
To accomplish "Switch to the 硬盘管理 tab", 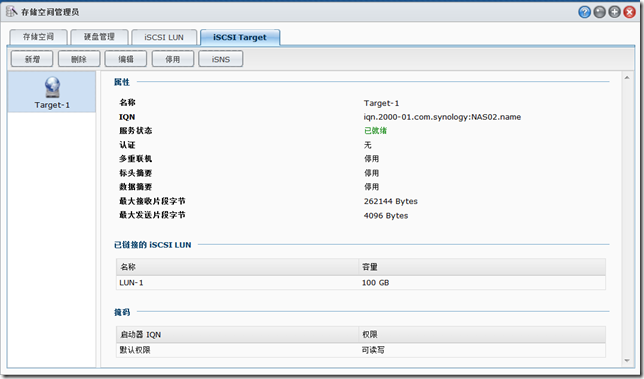I will (x=99, y=37).
